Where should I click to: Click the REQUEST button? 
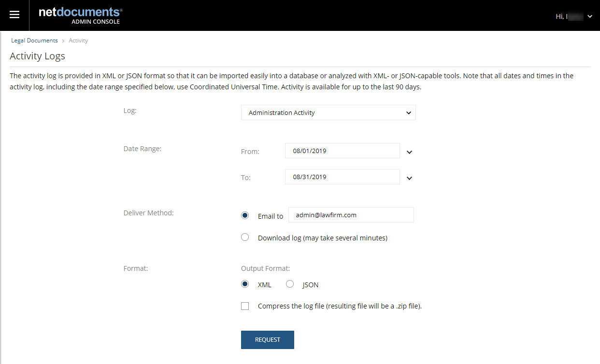267,339
